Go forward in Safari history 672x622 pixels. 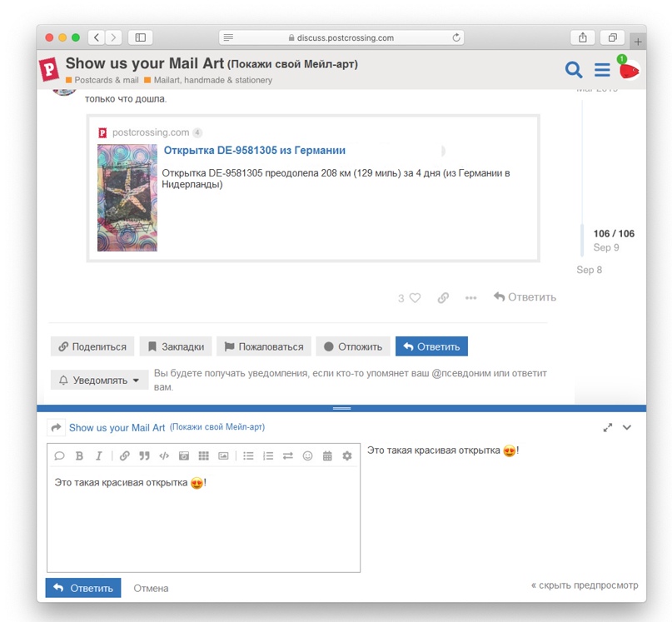(x=113, y=37)
